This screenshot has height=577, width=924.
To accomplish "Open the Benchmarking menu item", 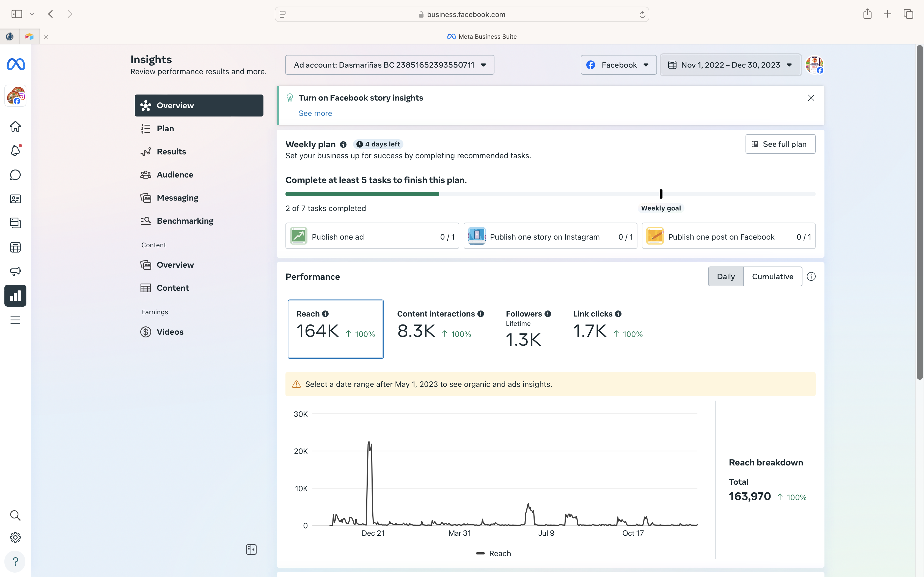I will 185,221.
